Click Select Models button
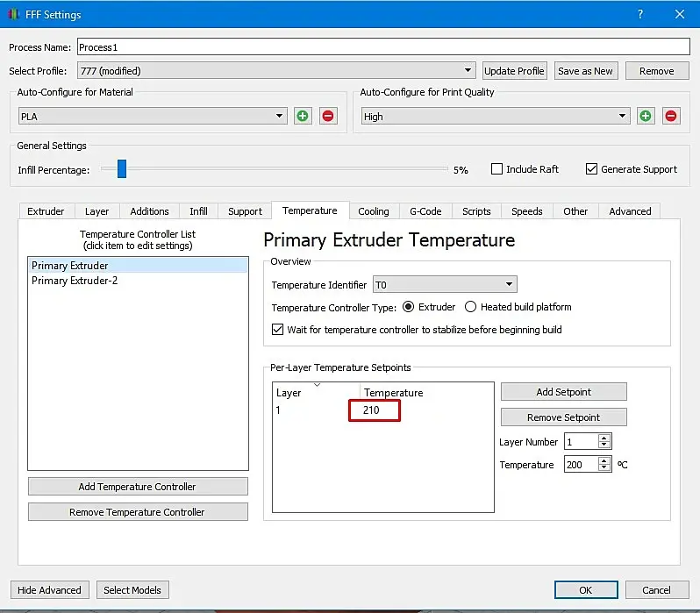This screenshot has height=613, width=700. coord(132,590)
